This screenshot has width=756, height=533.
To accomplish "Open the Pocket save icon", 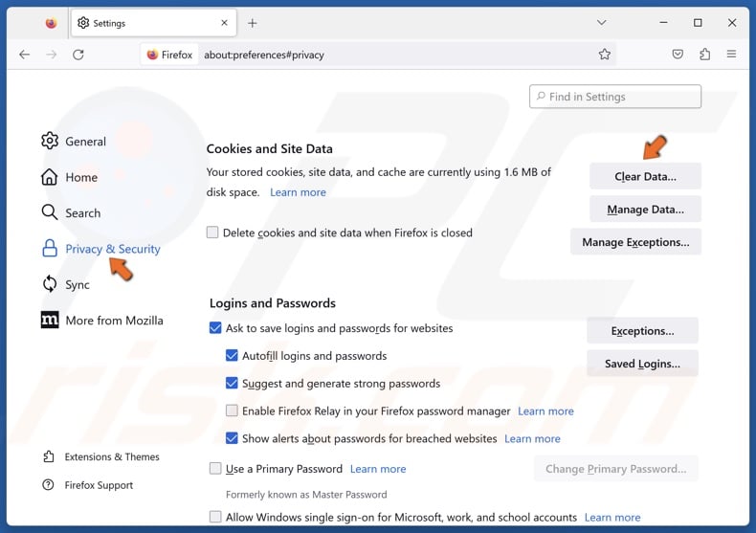I will click(678, 54).
